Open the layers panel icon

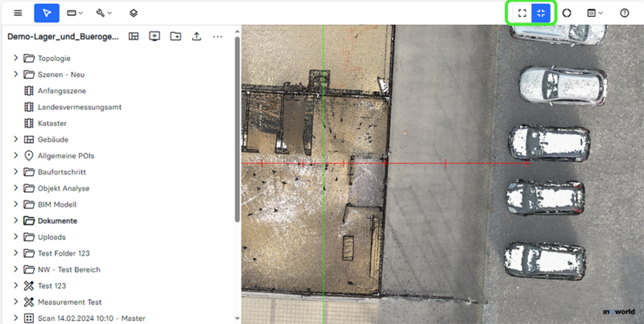(134, 13)
